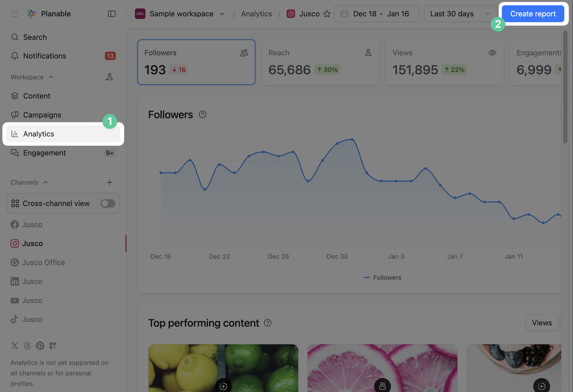Screen dimensions: 573x392
Task: Open the Dec 18 - Jan 16 date picker
Action: coord(376,14)
